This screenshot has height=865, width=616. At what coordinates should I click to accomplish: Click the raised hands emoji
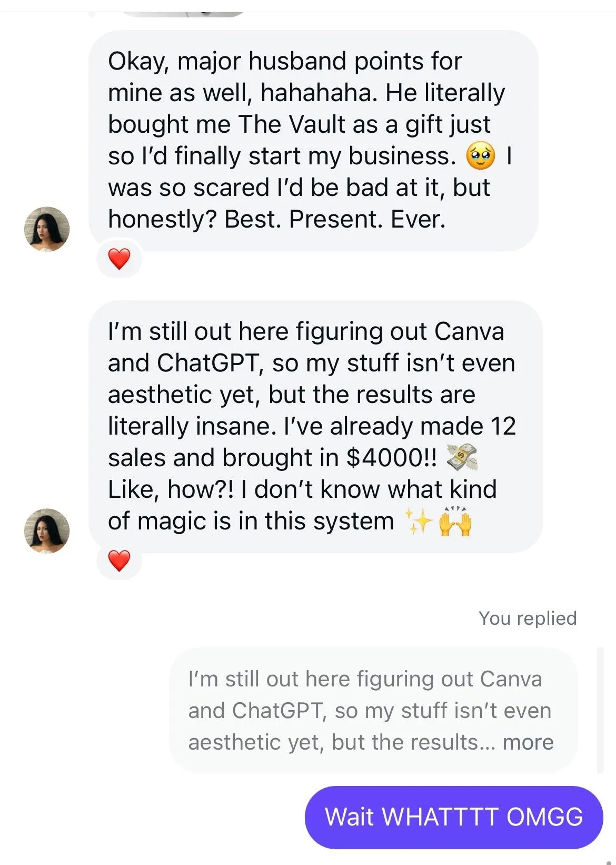point(455,522)
